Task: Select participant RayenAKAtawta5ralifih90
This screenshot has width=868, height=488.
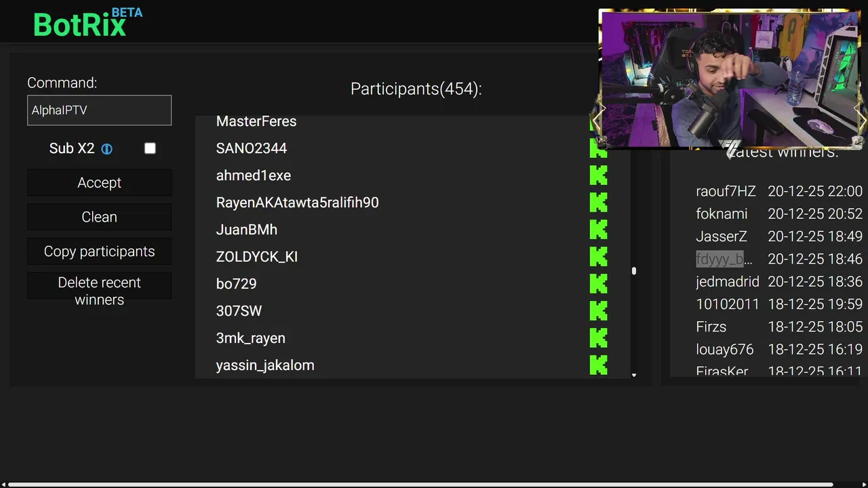Action: (x=297, y=203)
